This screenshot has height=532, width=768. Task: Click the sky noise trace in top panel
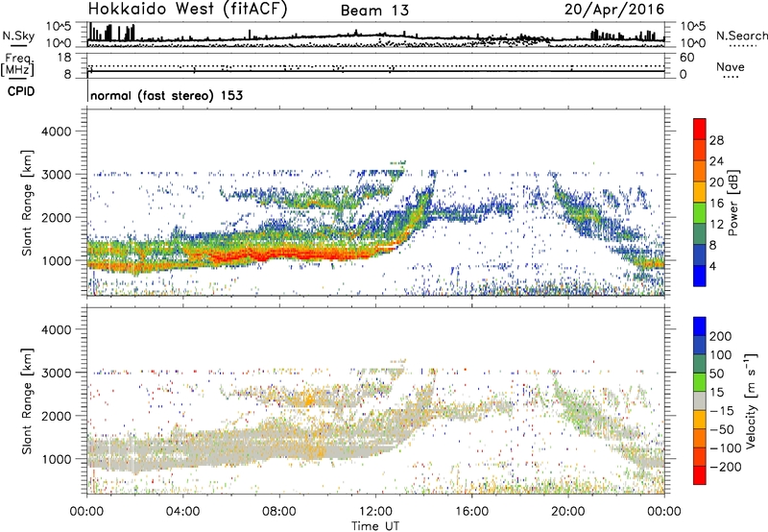375,36
